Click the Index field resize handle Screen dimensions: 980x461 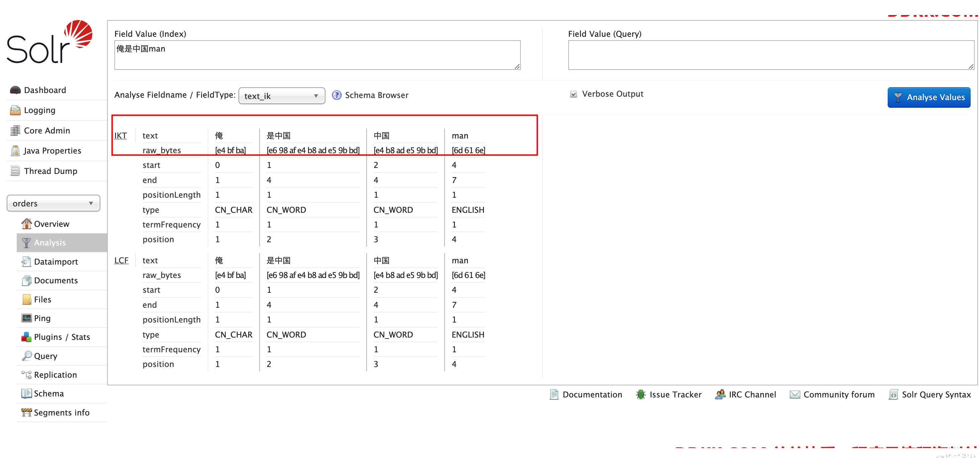517,67
